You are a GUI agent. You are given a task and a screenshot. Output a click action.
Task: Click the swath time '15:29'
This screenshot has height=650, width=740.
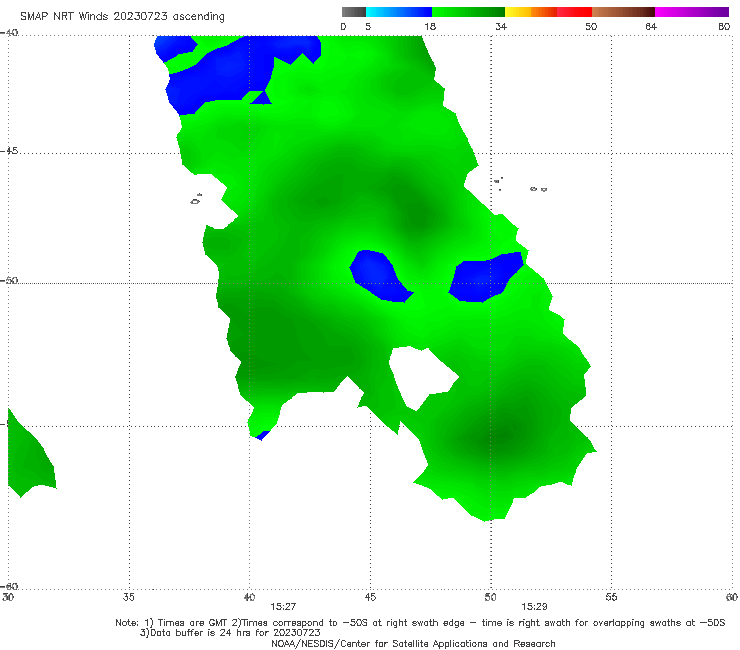pyautogui.click(x=534, y=607)
